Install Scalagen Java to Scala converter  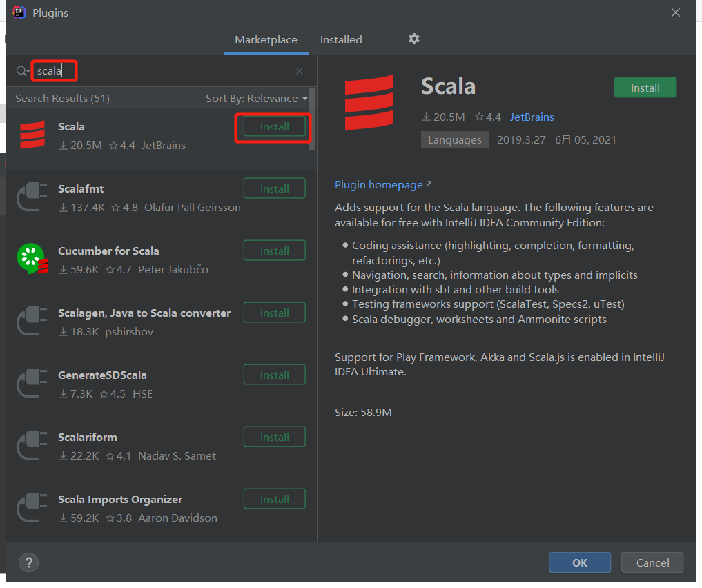pos(275,313)
